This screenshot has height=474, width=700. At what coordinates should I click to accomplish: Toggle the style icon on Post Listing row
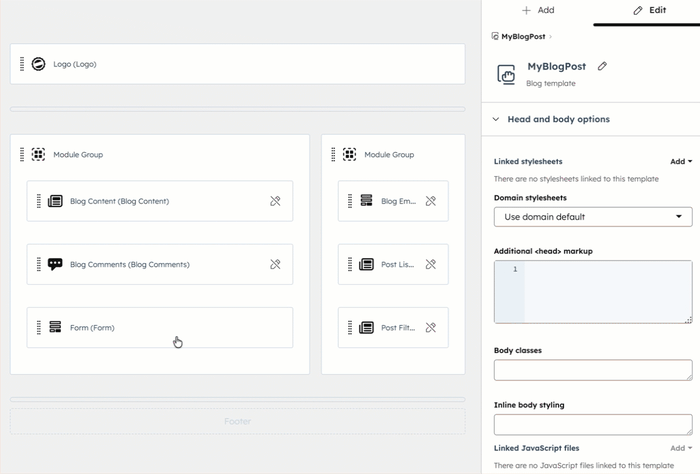[431, 264]
